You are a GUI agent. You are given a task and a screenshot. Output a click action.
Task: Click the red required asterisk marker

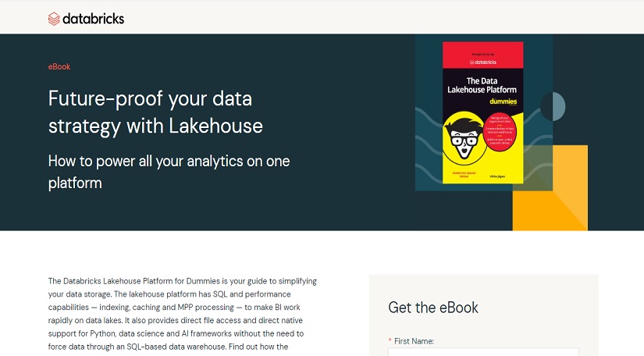[390, 341]
